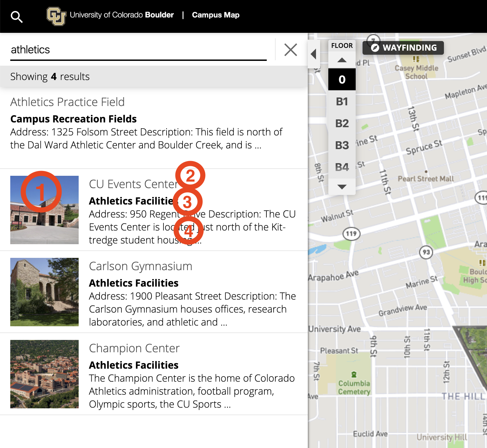
Task: Open the University of Colorado Boulder link
Action: tap(122, 15)
